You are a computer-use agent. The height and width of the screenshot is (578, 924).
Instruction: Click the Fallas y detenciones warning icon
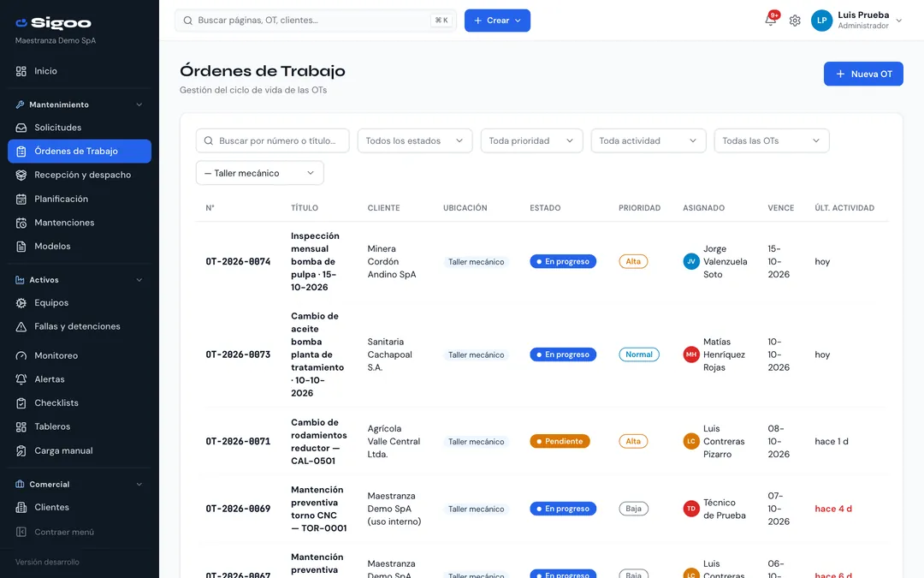21,327
